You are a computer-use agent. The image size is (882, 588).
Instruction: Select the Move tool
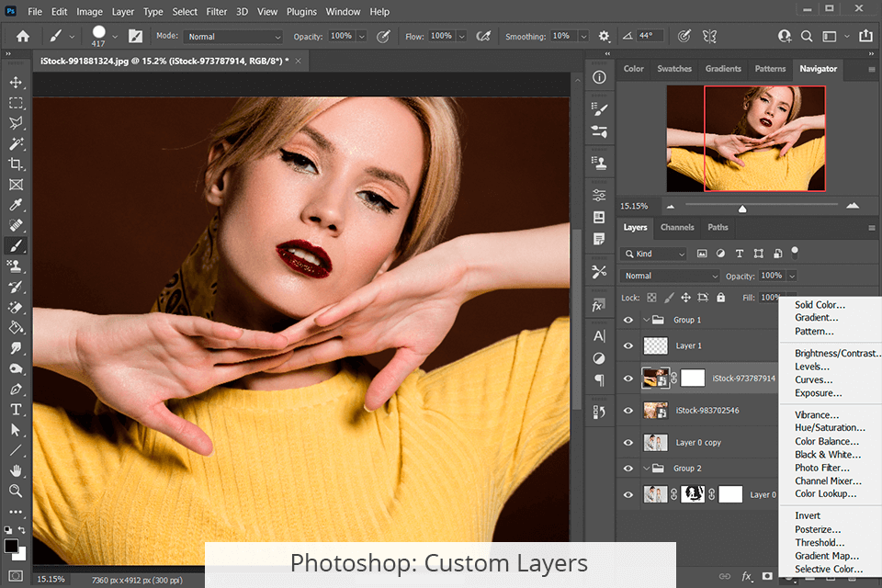pos(16,83)
